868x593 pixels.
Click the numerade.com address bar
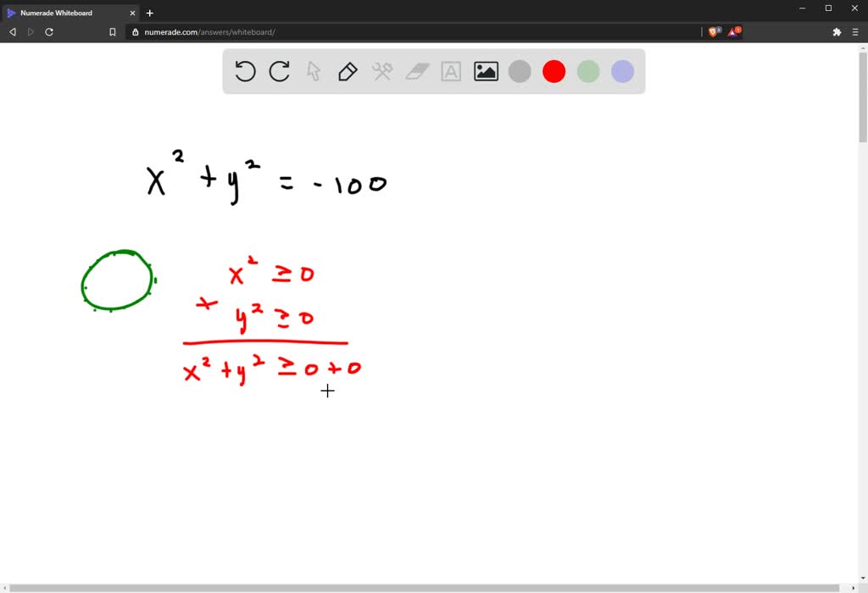[x=414, y=32]
